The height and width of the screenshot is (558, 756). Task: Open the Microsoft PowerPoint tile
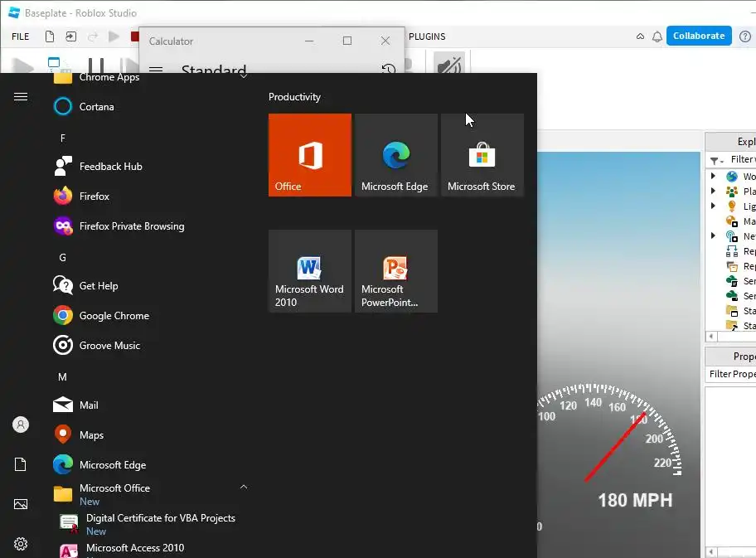pos(396,271)
